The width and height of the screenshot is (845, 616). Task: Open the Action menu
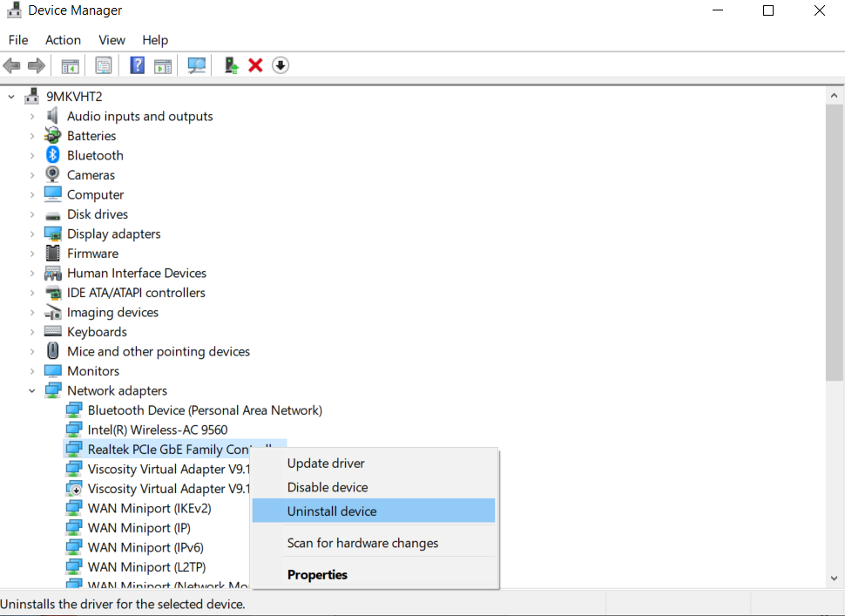63,40
